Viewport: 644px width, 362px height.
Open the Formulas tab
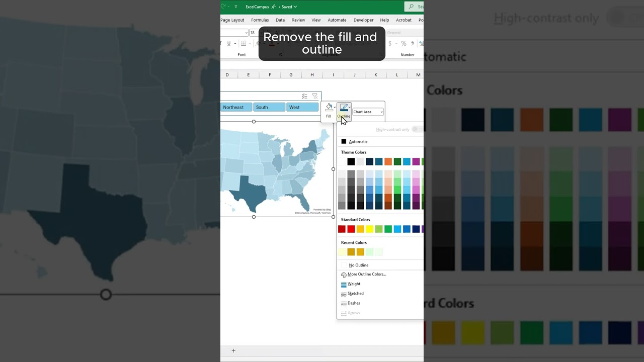tap(260, 20)
